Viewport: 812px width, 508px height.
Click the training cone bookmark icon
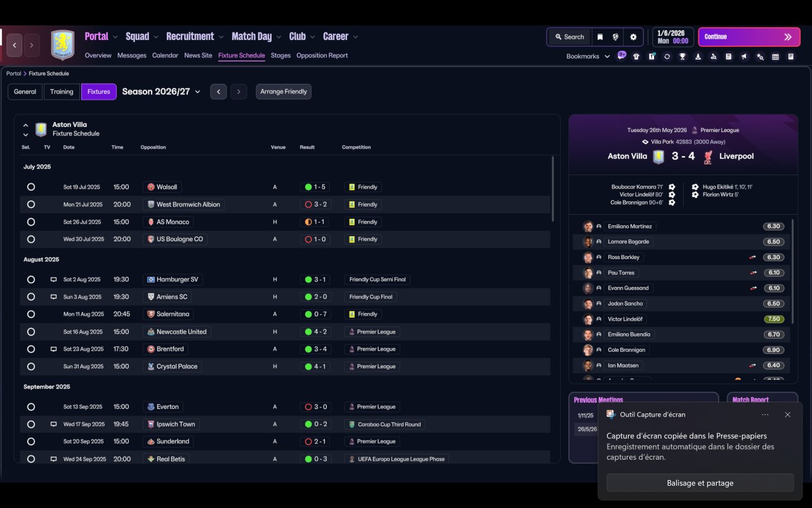[698, 57]
